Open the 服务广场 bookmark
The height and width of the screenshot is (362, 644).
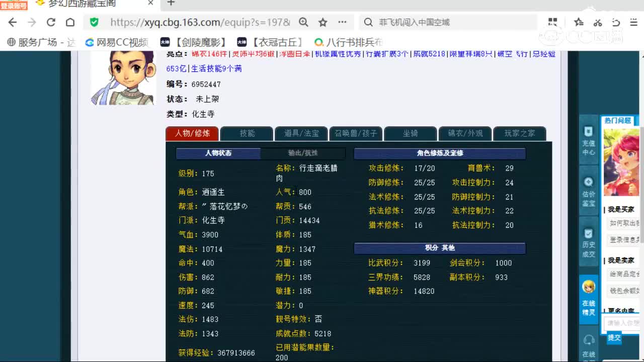pyautogui.click(x=42, y=42)
